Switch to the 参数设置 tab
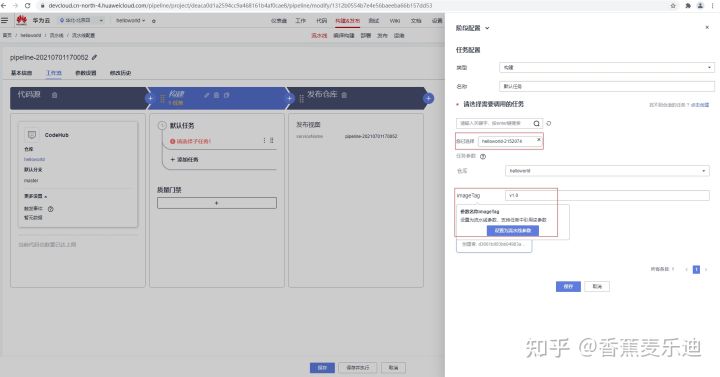This screenshot has width=720, height=377. [86, 73]
